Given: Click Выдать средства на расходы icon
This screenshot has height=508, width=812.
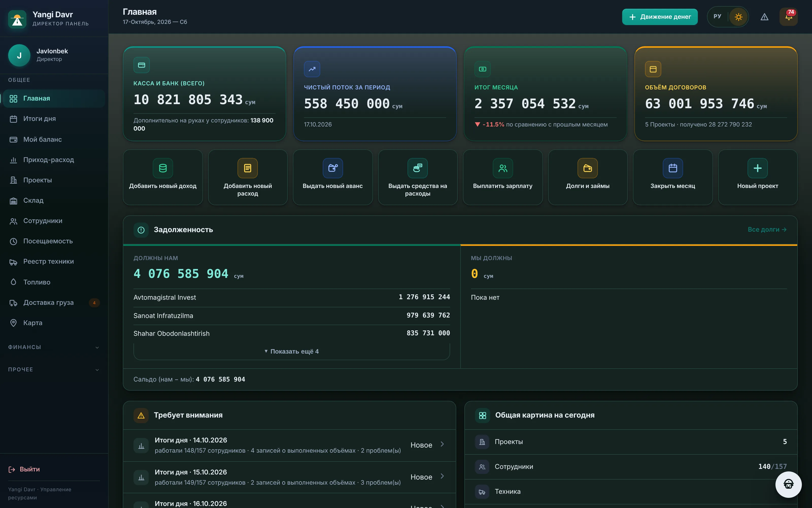Looking at the screenshot, I should coord(418,168).
